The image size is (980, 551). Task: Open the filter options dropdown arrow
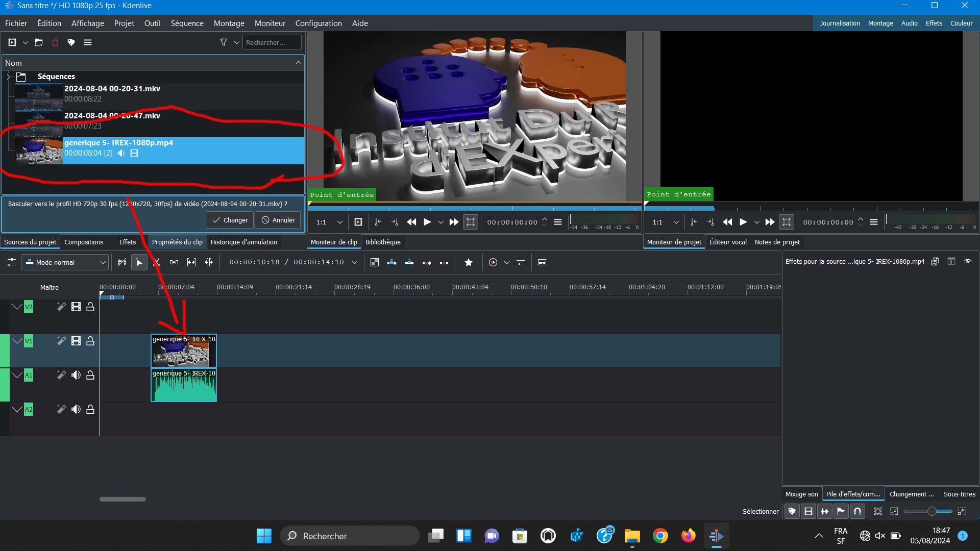point(237,42)
